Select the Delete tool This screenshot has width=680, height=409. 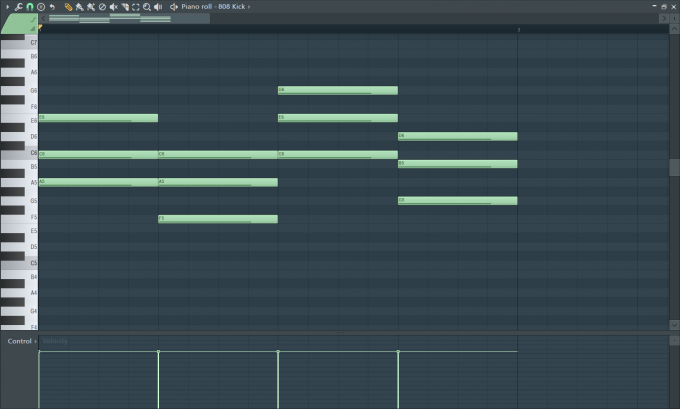pos(102,7)
